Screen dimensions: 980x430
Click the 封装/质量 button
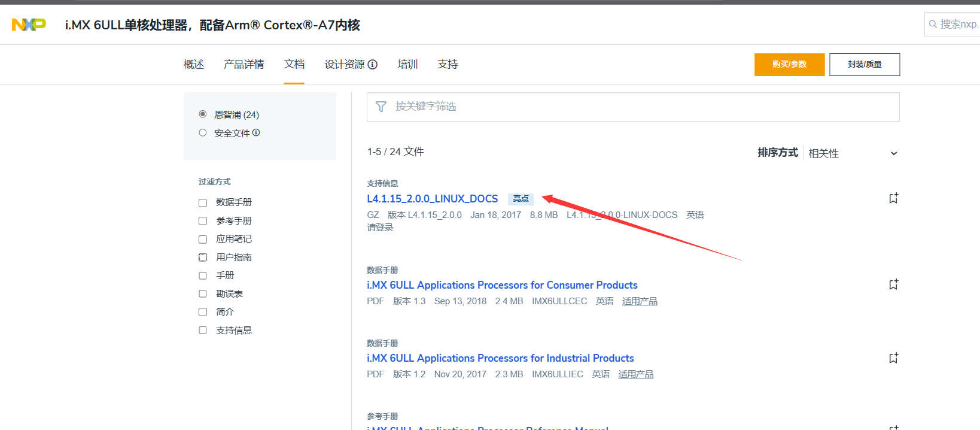coord(865,65)
